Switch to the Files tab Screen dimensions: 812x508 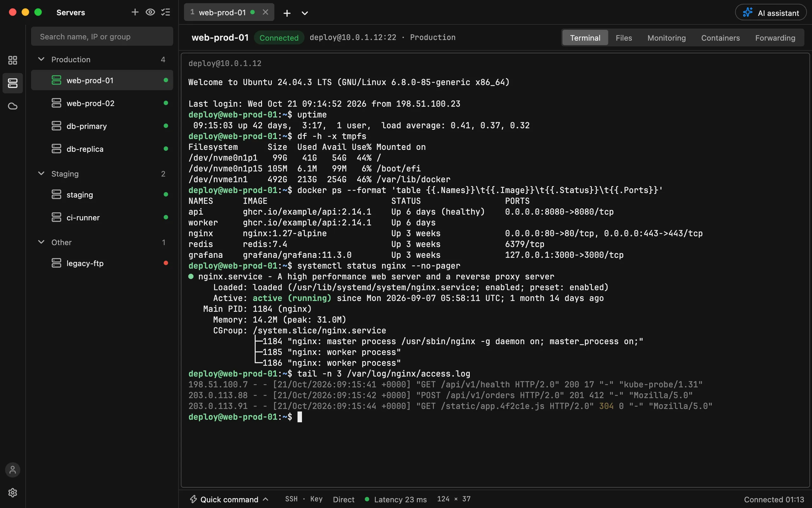click(x=624, y=38)
